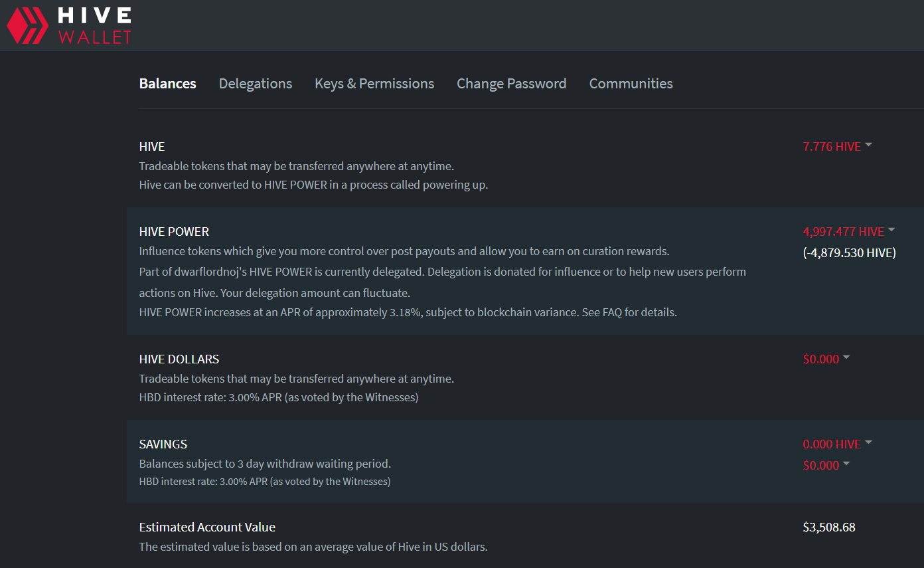Viewport: 924px width, 568px height.
Task: Expand the 4,997.477 HIVE power dropdown
Action: 848,231
